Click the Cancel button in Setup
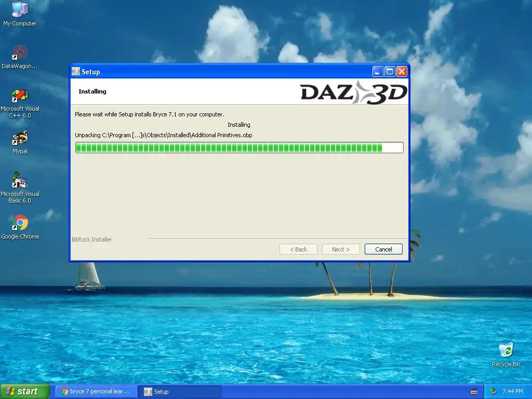Screen dimensions: 532x399 coord(383,249)
